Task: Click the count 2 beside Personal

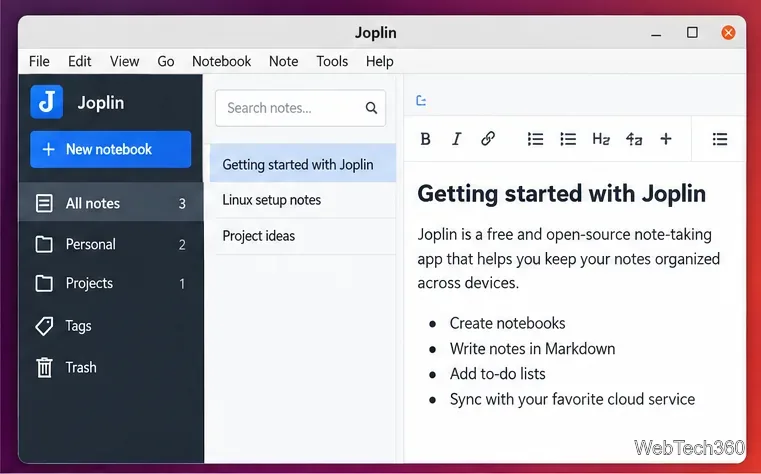Action: click(182, 245)
